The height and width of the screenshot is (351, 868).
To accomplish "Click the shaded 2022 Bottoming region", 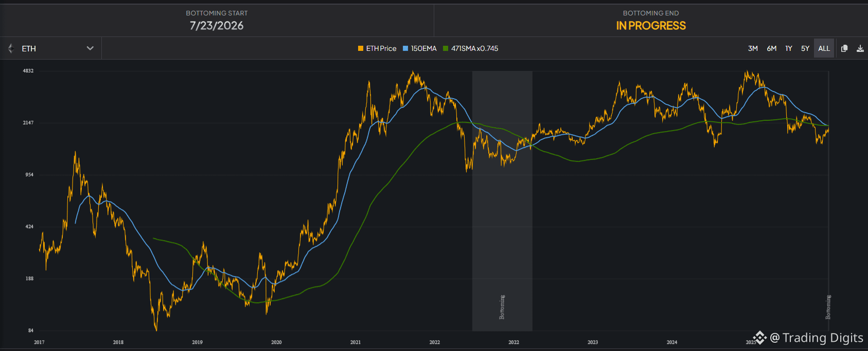I will click(x=502, y=201).
